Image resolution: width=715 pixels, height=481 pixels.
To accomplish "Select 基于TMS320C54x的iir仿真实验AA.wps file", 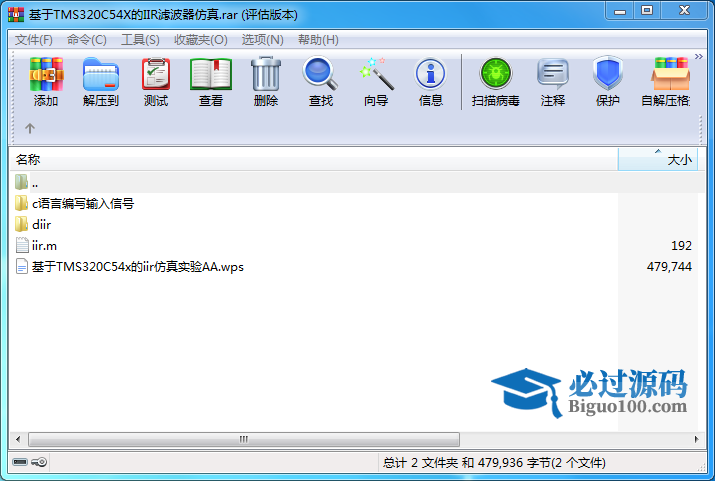I will [130, 266].
